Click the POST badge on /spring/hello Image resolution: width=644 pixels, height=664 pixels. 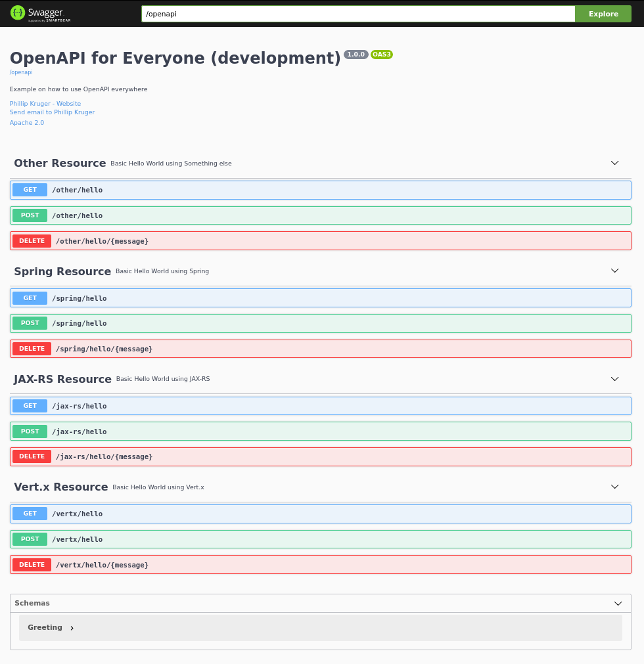pyautogui.click(x=29, y=322)
